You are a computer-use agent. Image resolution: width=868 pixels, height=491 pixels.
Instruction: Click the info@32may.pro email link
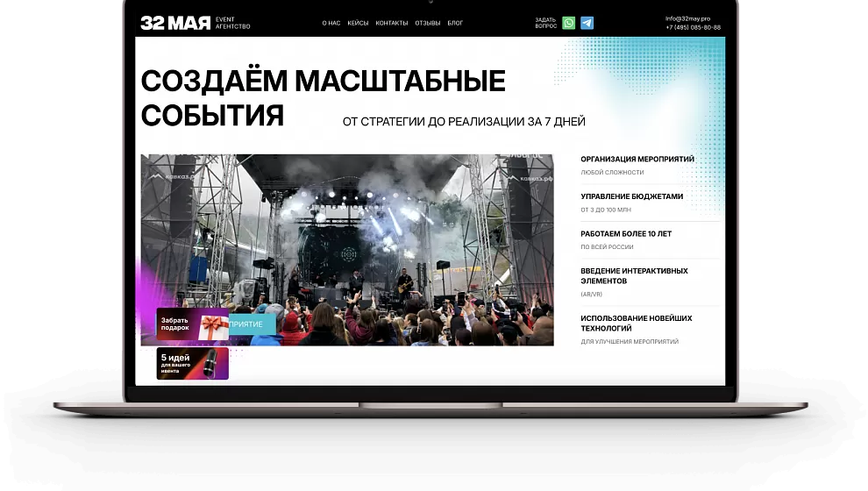click(x=687, y=18)
